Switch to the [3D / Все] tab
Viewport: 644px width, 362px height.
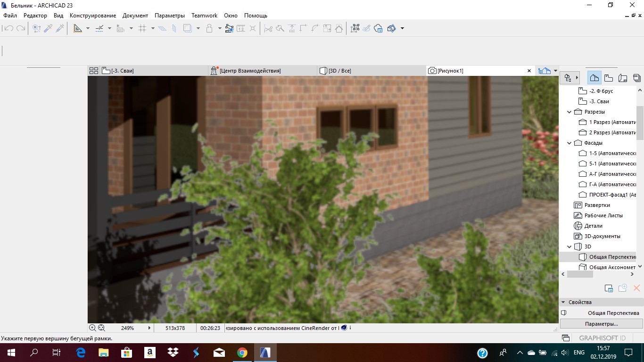click(339, 71)
